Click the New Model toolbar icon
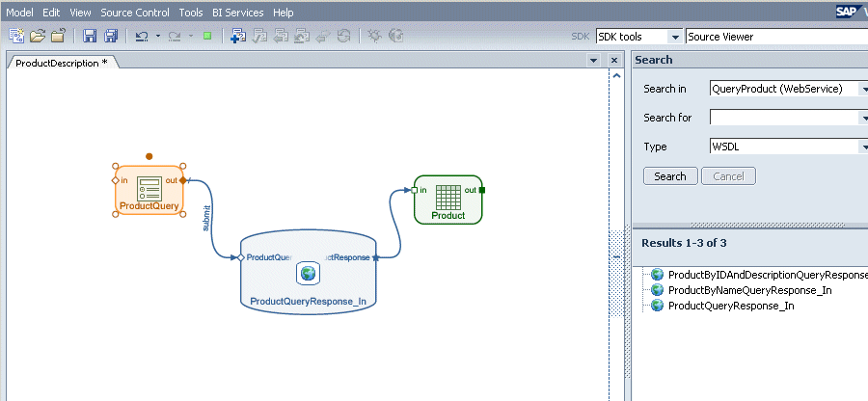This screenshot has height=401, width=868. click(16, 37)
